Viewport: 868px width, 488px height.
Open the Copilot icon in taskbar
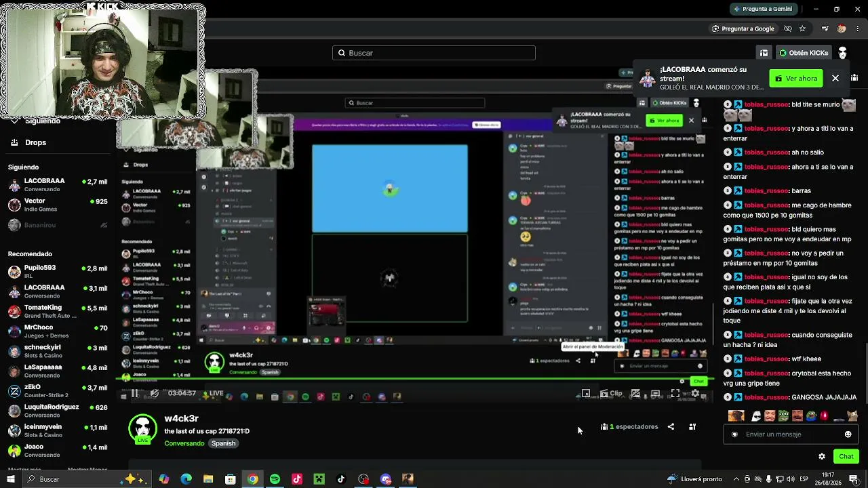[164, 479]
